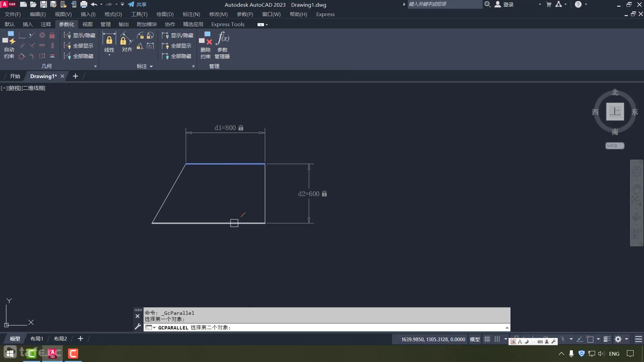The image size is (644, 362).
Task: Click the search keyword input box
Action: [444, 4]
